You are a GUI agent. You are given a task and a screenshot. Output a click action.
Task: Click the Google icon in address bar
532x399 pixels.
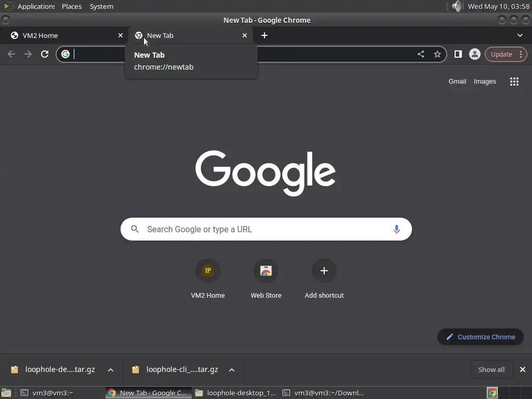65,54
